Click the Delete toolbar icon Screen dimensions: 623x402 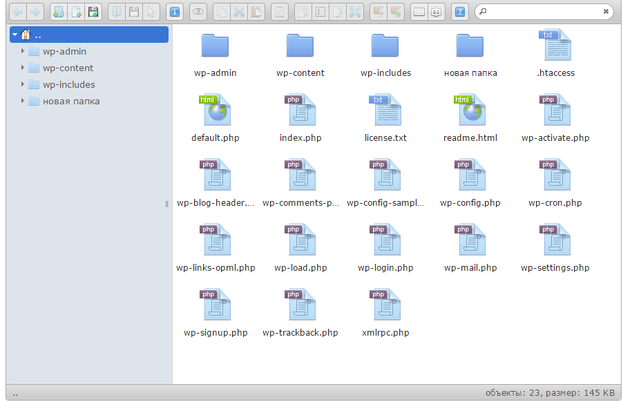[x=279, y=12]
